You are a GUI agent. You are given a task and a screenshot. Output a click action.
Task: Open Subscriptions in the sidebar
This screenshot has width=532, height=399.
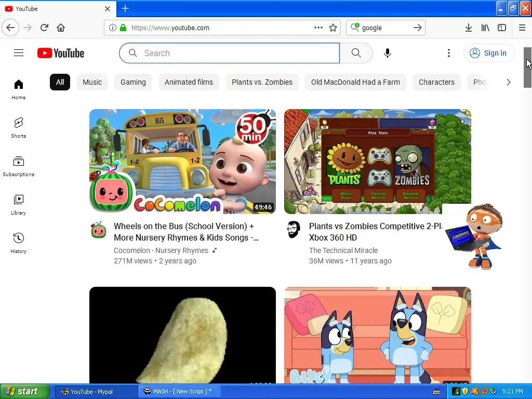[x=18, y=166]
